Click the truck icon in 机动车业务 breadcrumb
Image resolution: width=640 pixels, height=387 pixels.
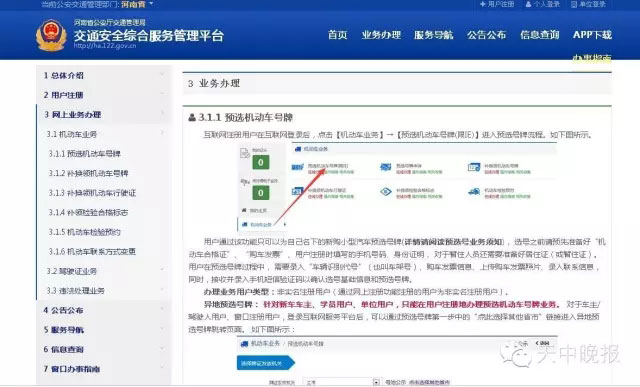[298, 149]
